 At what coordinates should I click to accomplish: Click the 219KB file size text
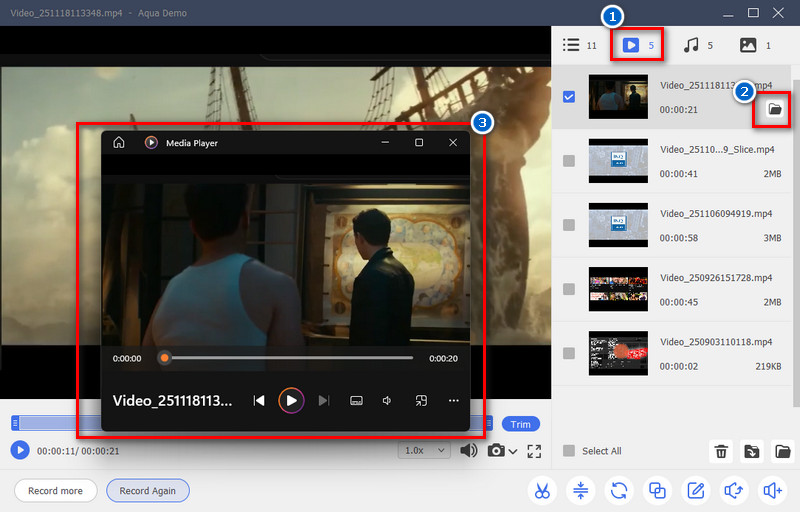click(x=768, y=366)
